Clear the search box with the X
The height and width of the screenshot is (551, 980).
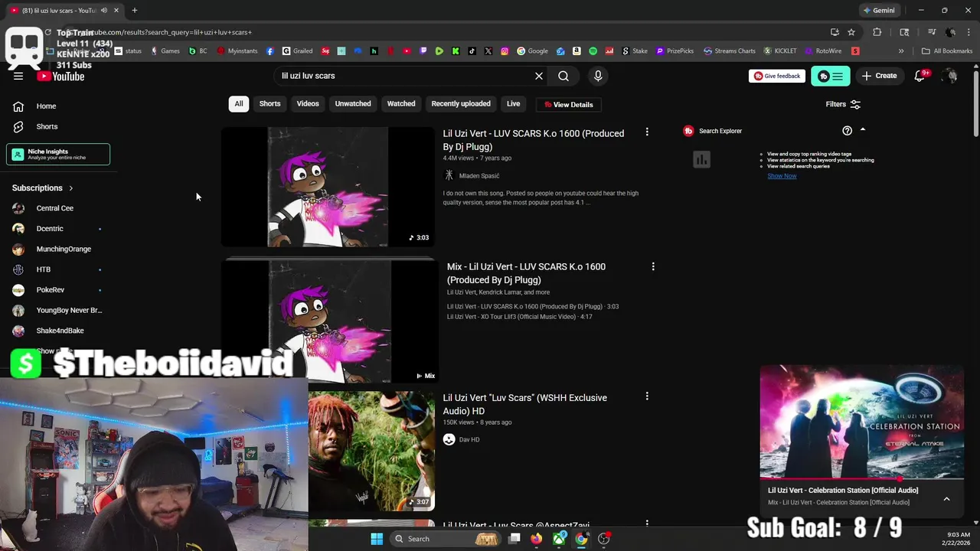(x=539, y=76)
